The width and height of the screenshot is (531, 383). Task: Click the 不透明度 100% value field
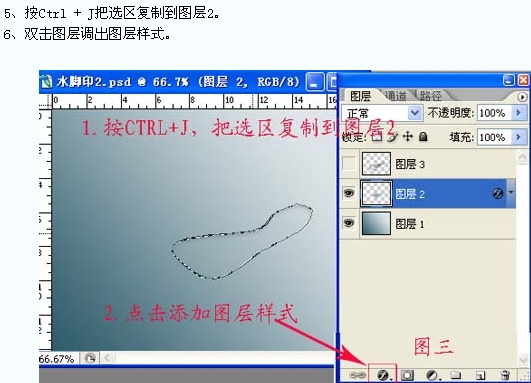pos(494,113)
